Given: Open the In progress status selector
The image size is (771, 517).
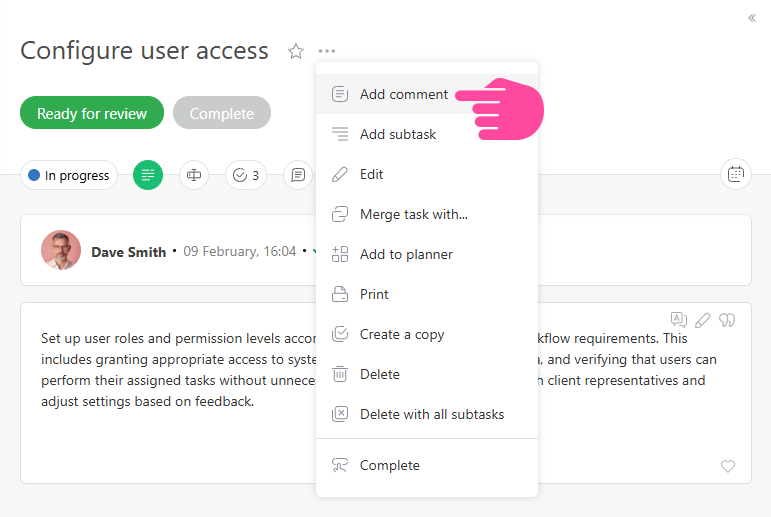Looking at the screenshot, I should pos(69,175).
